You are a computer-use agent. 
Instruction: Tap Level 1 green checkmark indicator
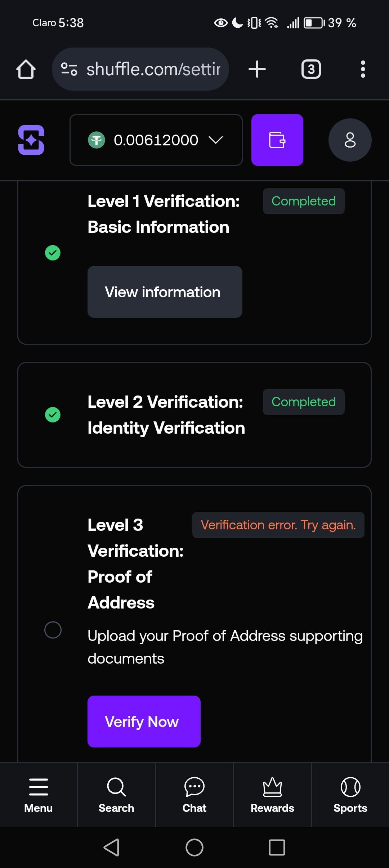pyautogui.click(x=53, y=253)
